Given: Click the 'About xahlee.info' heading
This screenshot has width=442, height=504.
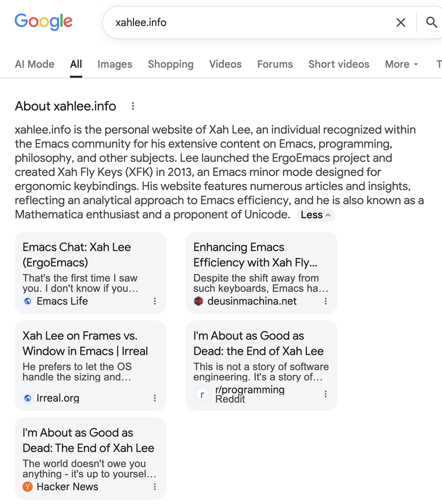Looking at the screenshot, I should point(66,106).
